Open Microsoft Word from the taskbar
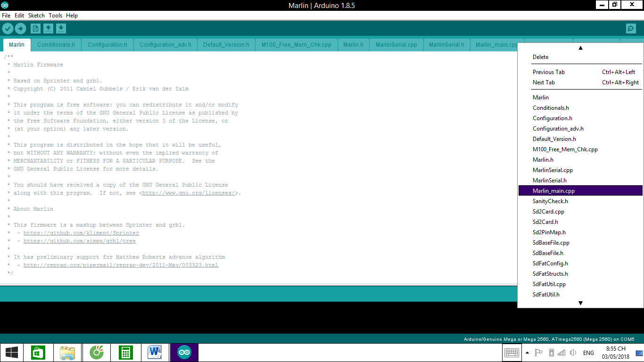This screenshot has width=644, height=362. (155, 352)
